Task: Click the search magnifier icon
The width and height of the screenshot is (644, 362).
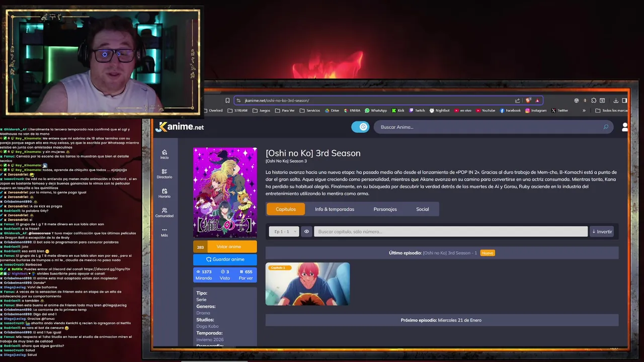Action: pyautogui.click(x=606, y=127)
